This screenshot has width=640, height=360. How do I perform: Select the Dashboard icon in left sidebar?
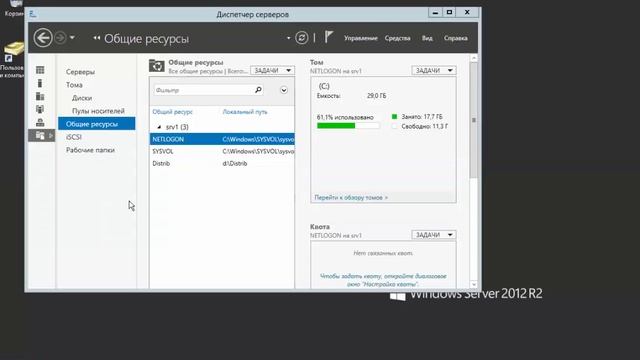coord(40,70)
